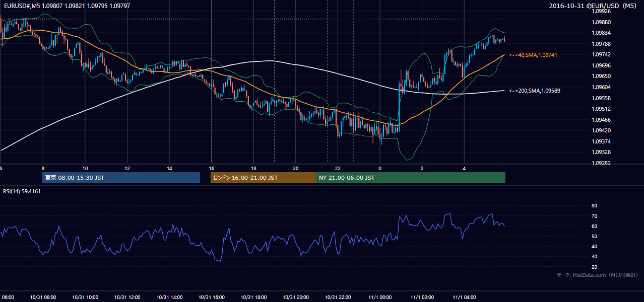This screenshot has width=644, height=302.
Task: Select the London 16:00-21:00 JST session bar
Action: pyautogui.click(x=263, y=178)
